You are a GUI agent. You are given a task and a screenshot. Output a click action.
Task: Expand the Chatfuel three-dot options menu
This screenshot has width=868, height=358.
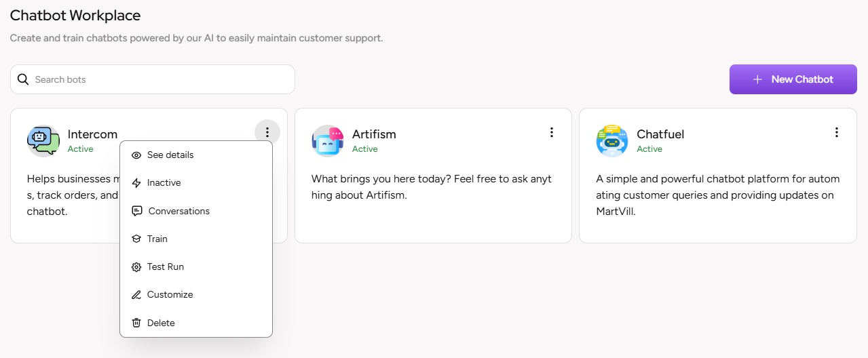point(837,132)
